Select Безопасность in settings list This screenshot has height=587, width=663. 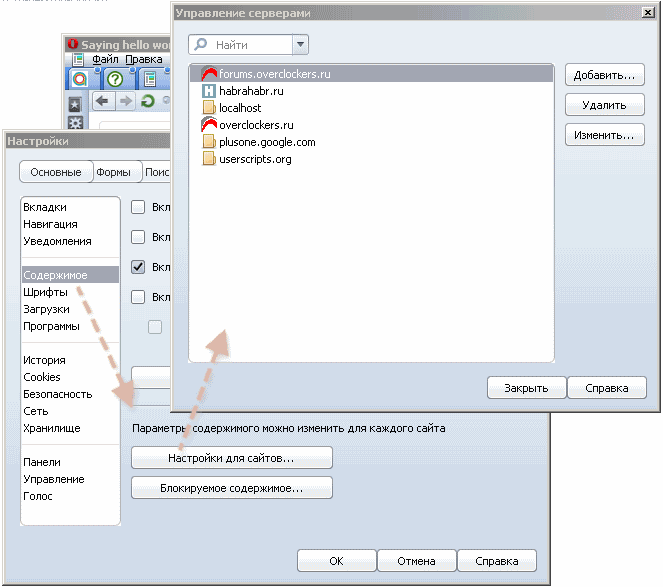70,394
